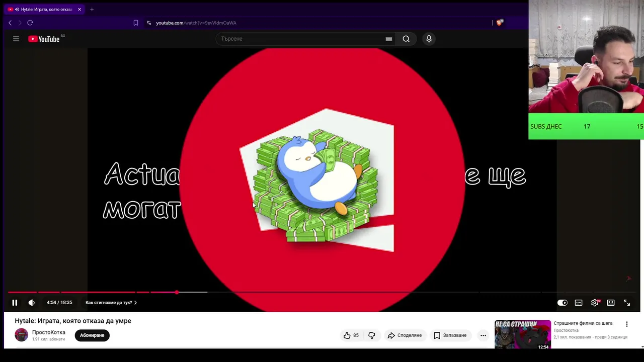Open the "Страшните филми са шега" thumbnail
The height and width of the screenshot is (362, 644).
[x=523, y=334]
